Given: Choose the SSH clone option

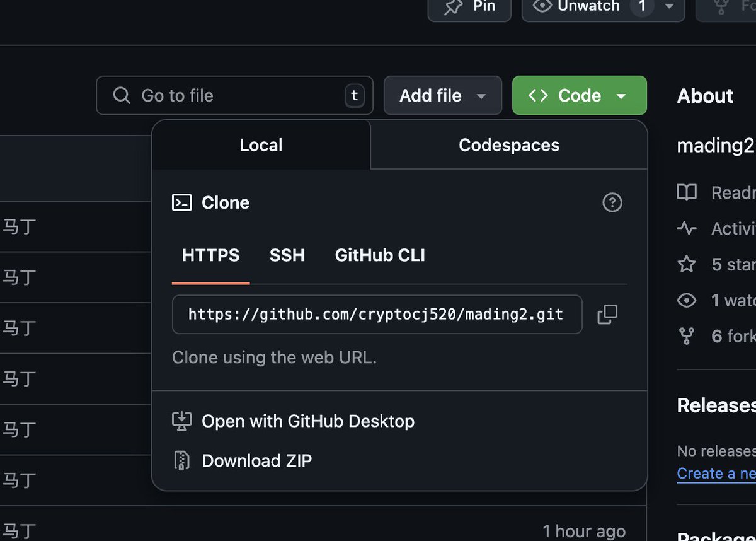Looking at the screenshot, I should (287, 255).
